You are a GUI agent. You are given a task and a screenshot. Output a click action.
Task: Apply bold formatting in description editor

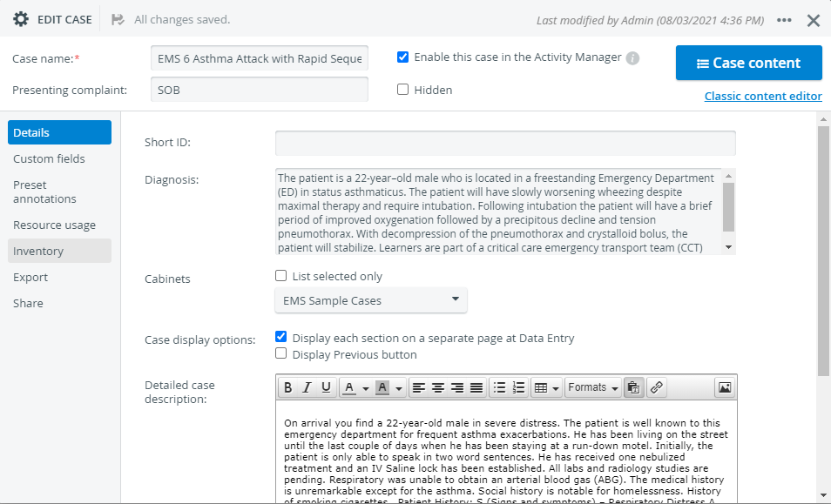[x=287, y=387]
